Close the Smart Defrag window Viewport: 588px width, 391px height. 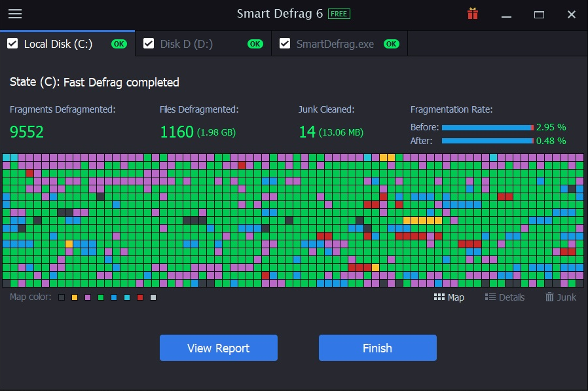coord(572,14)
